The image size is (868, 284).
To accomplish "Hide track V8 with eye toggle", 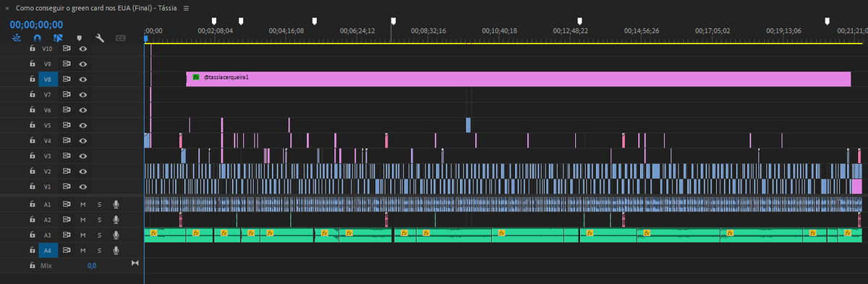I will (83, 80).
